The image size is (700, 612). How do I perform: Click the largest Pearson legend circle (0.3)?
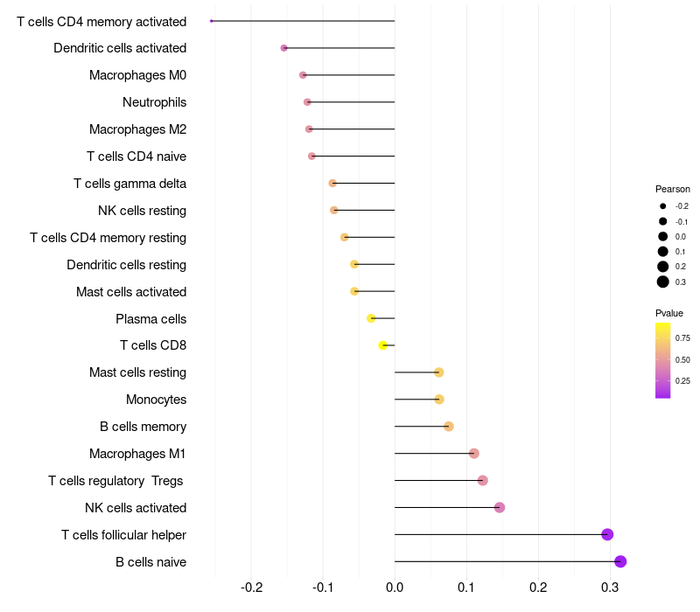point(663,282)
